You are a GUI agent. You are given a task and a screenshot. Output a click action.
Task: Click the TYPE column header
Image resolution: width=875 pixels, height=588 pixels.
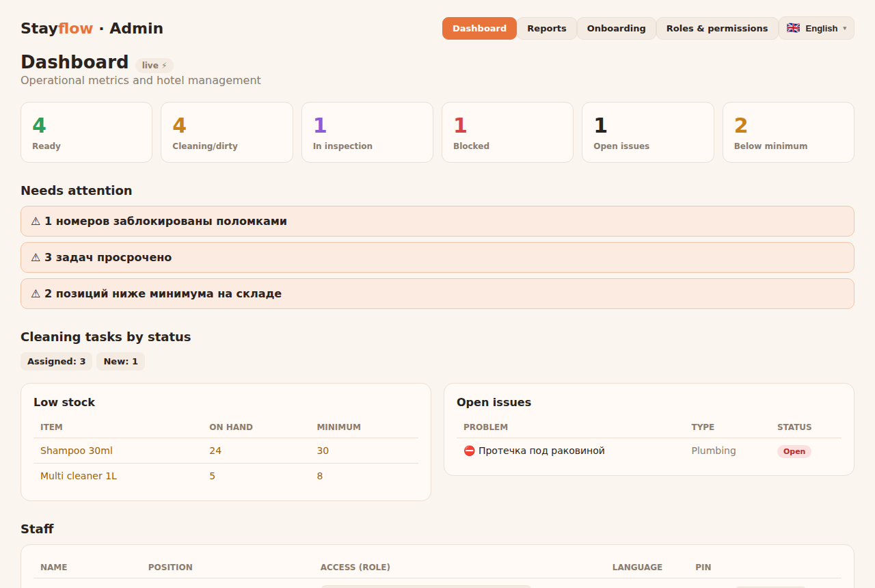(x=703, y=427)
